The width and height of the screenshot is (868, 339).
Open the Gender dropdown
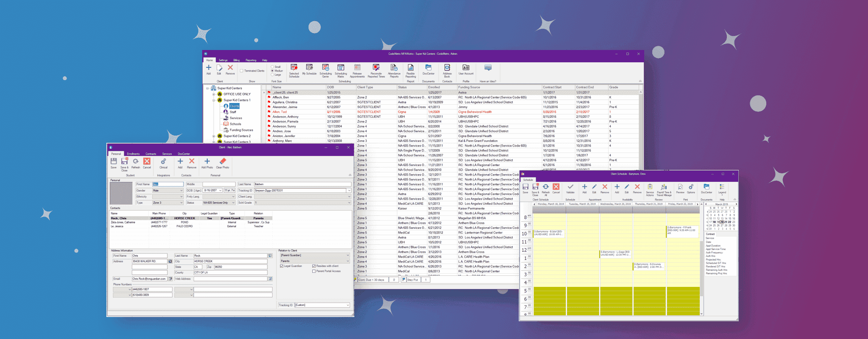pos(181,191)
